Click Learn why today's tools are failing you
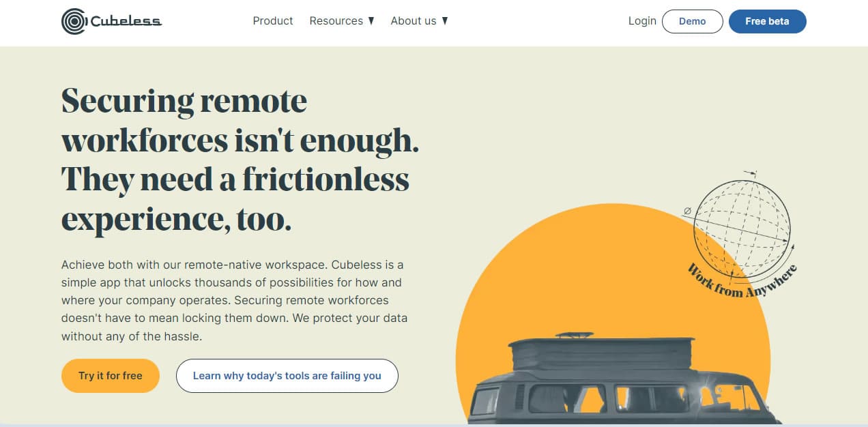The height and width of the screenshot is (427, 868). click(x=287, y=376)
